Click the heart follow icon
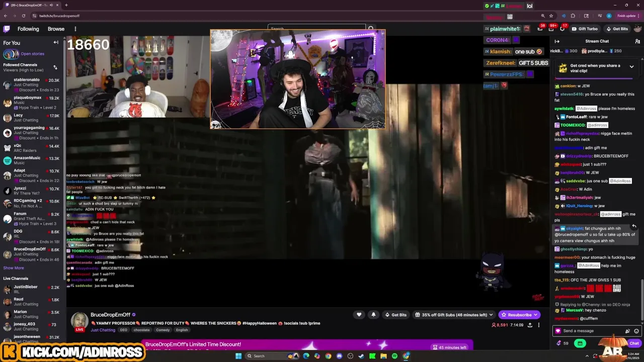The image size is (644, 362). coord(359,315)
